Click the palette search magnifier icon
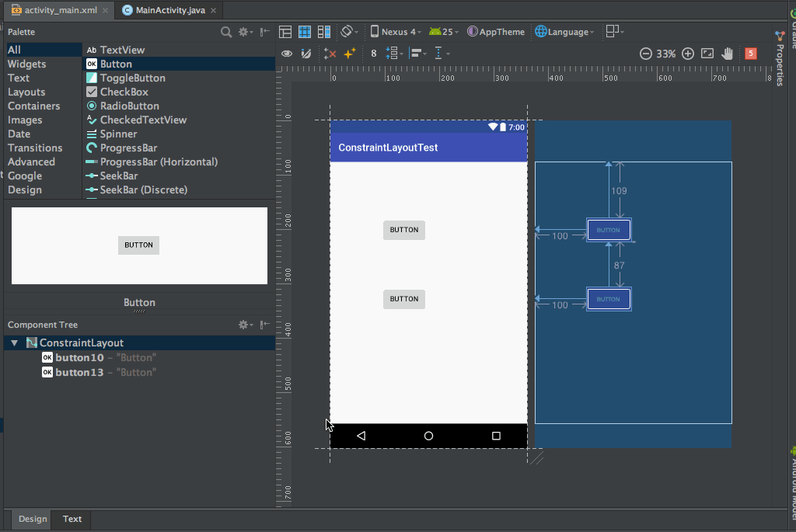Image resolution: width=796 pixels, height=532 pixels. point(226,32)
